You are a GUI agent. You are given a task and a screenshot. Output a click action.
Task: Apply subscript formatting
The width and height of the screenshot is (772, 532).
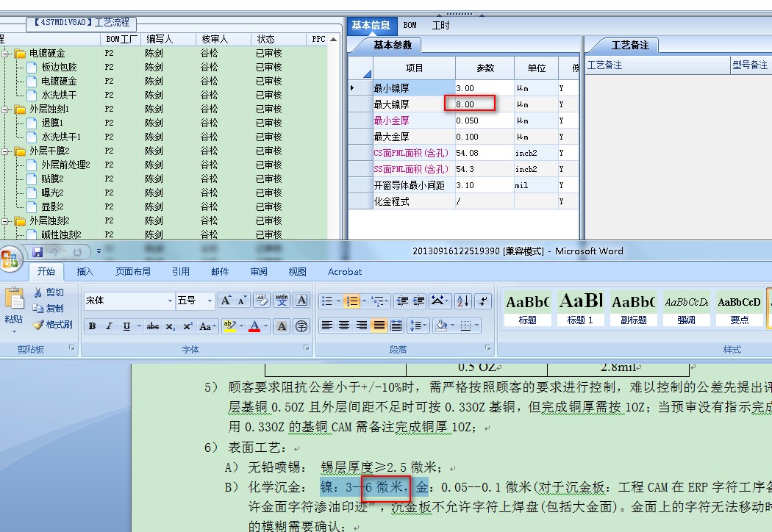coord(170,326)
